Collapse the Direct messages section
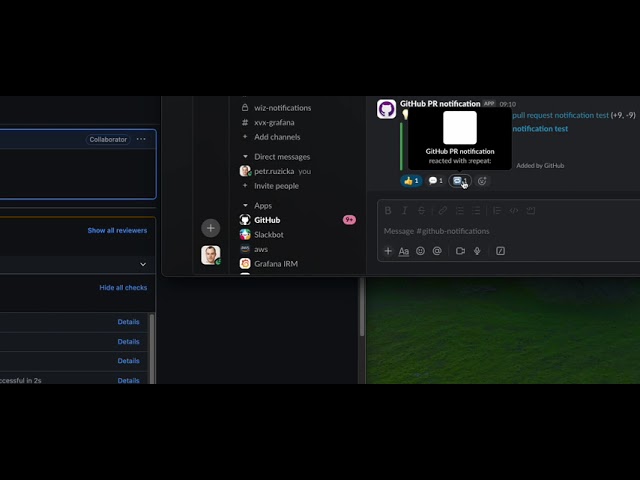Image resolution: width=640 pixels, height=480 pixels. [x=245, y=157]
